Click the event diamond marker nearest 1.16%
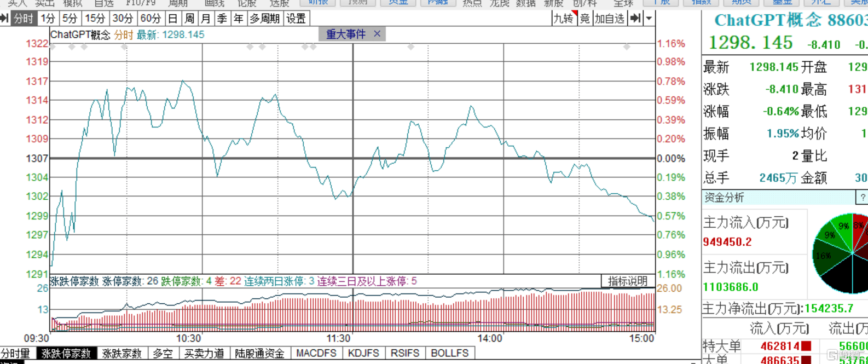This screenshot has height=364, width=868. coord(627,47)
